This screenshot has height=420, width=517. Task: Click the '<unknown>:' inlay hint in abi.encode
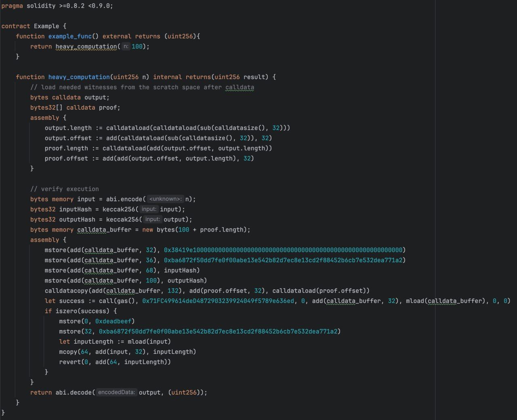pyautogui.click(x=166, y=199)
